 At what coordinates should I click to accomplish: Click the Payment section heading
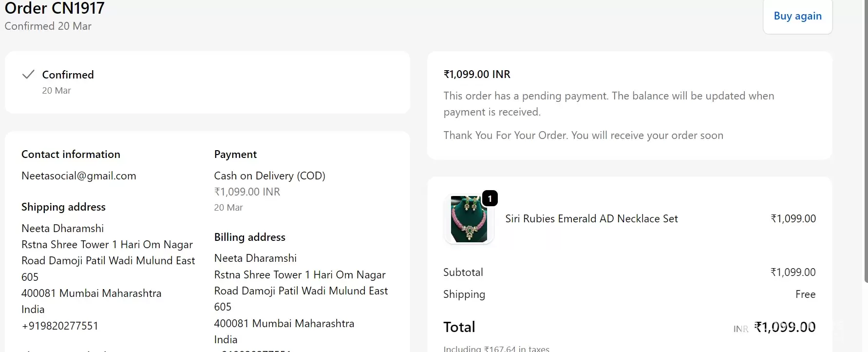point(235,155)
